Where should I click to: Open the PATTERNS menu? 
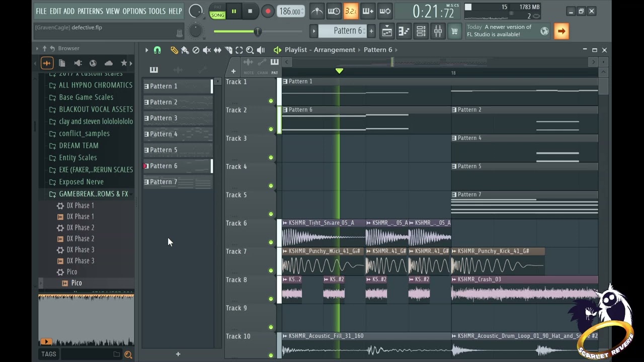(90, 11)
